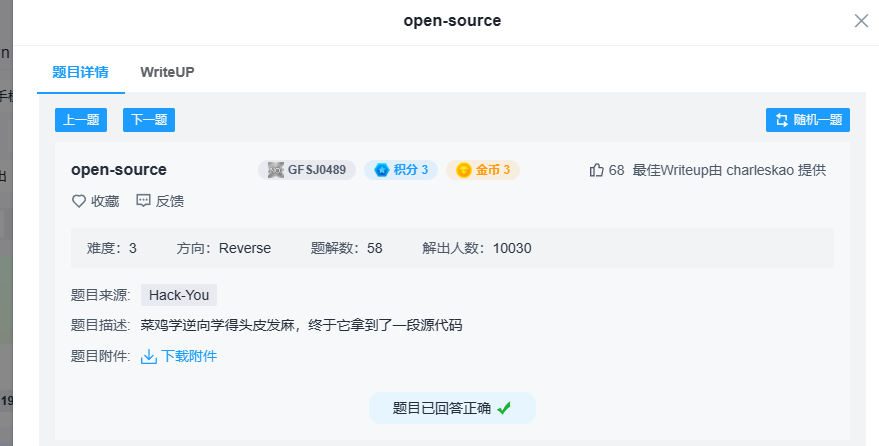879x446 pixels.
Task: Click the download icon beside 下载附件
Action: pos(149,356)
